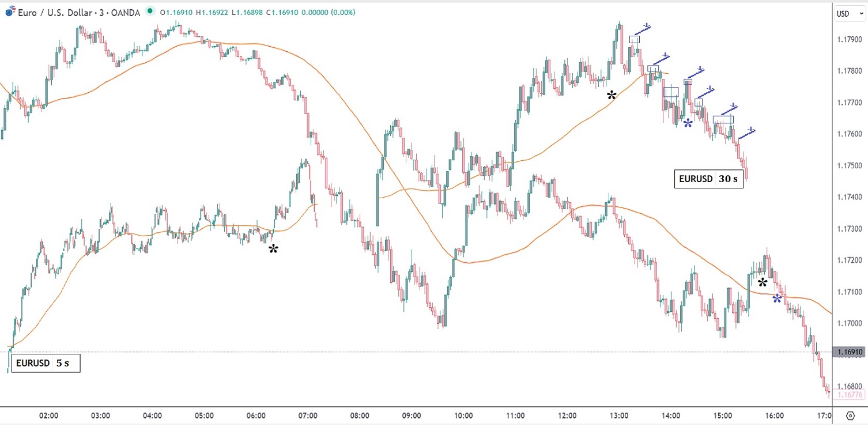This screenshot has width=868, height=427.
Task: Click the 1.17600 price scale label
Action: [x=850, y=134]
